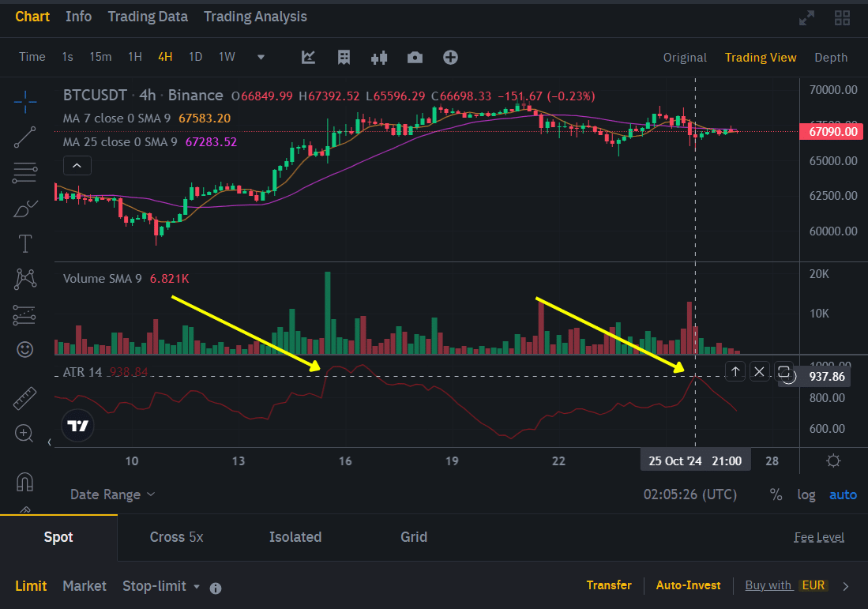The width and height of the screenshot is (868, 609).
Task: Pick the brush drawing tool
Action: 24,208
